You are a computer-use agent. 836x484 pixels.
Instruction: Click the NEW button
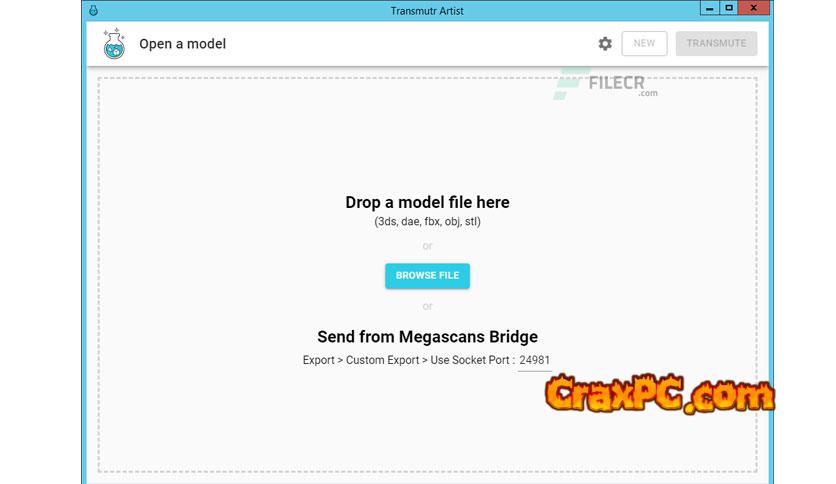click(644, 43)
